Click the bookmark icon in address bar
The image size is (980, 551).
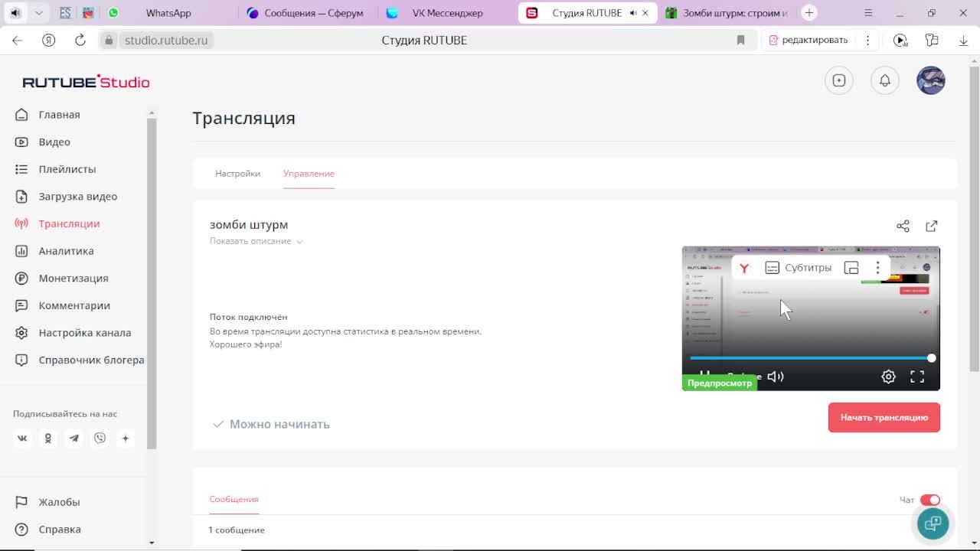click(x=740, y=41)
